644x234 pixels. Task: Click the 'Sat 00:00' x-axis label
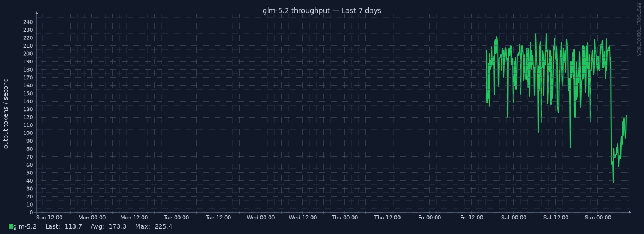point(514,218)
